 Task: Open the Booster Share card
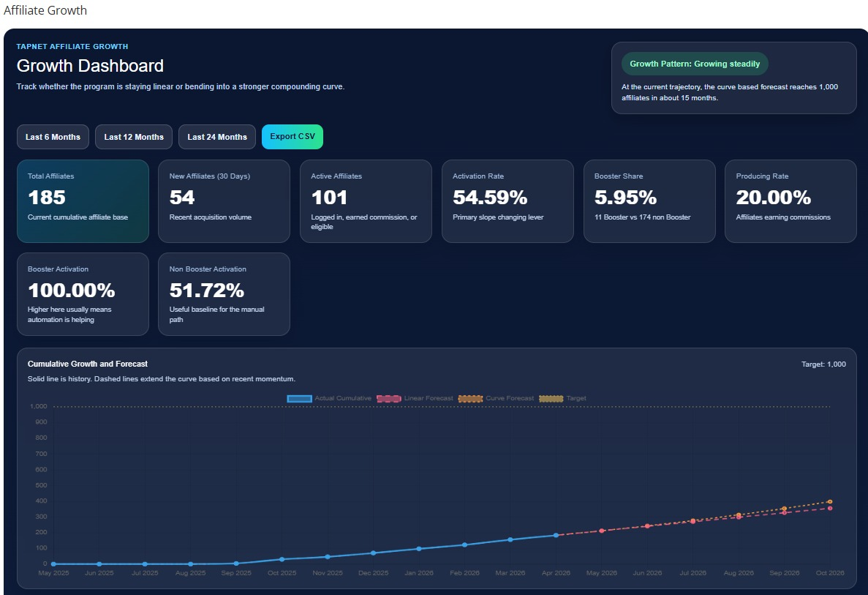(649, 201)
